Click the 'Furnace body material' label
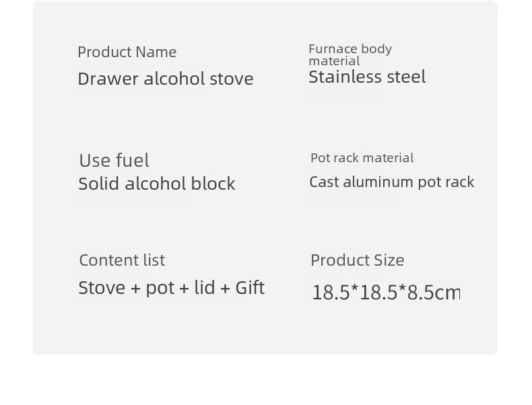Viewport: 532px width, 405px height. pyautogui.click(x=350, y=55)
